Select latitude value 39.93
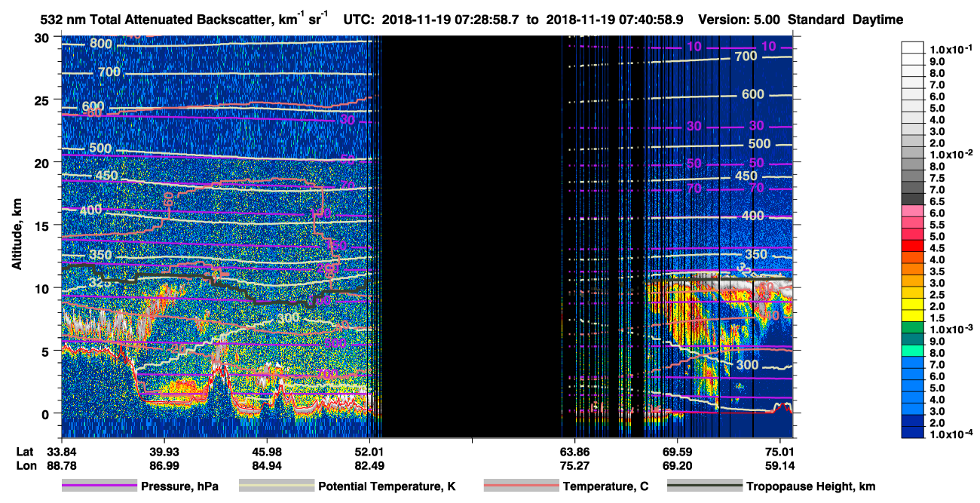Screen dimensions: 980x503 coord(164,450)
